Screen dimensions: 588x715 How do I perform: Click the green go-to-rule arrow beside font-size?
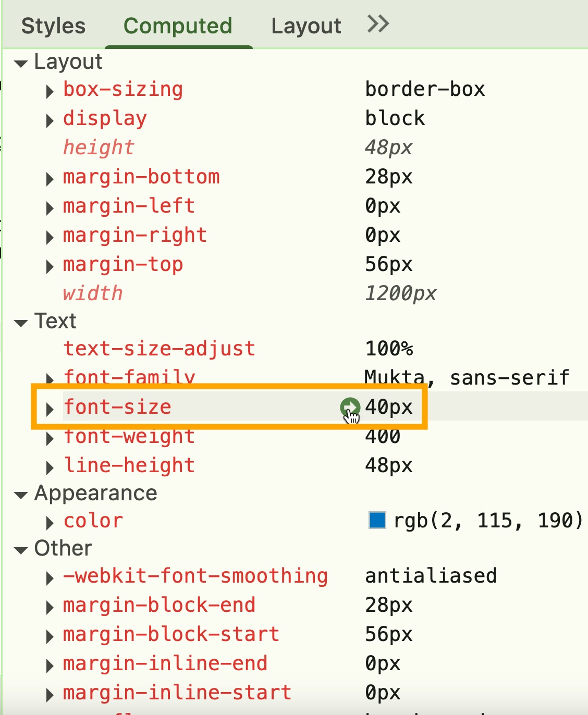tap(349, 407)
